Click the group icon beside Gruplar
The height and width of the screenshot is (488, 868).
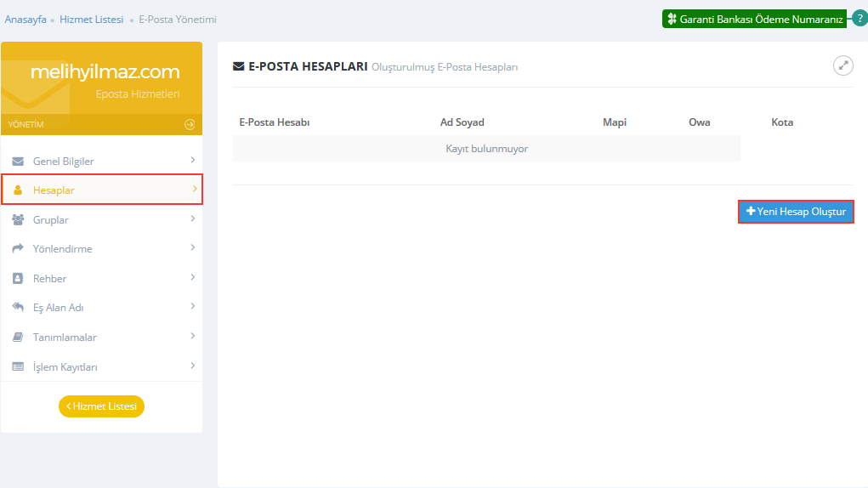[x=18, y=220]
